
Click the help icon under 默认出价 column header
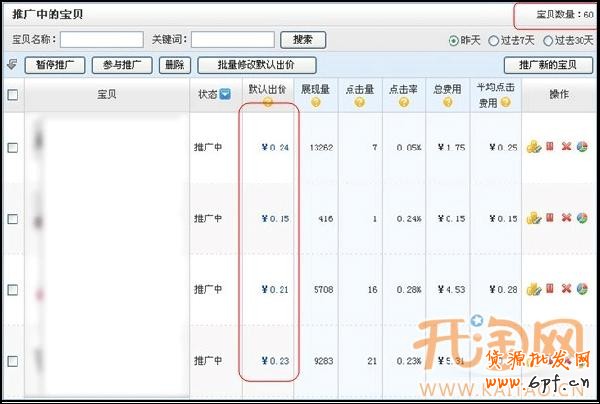point(267,103)
